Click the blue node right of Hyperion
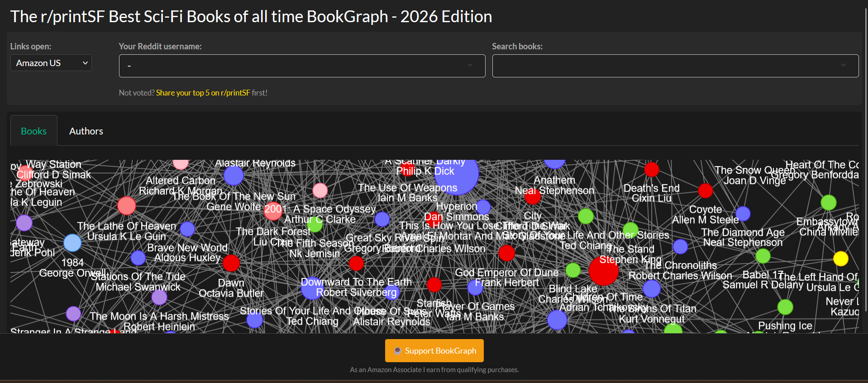Image resolution: width=868 pixels, height=383 pixels. (483, 207)
